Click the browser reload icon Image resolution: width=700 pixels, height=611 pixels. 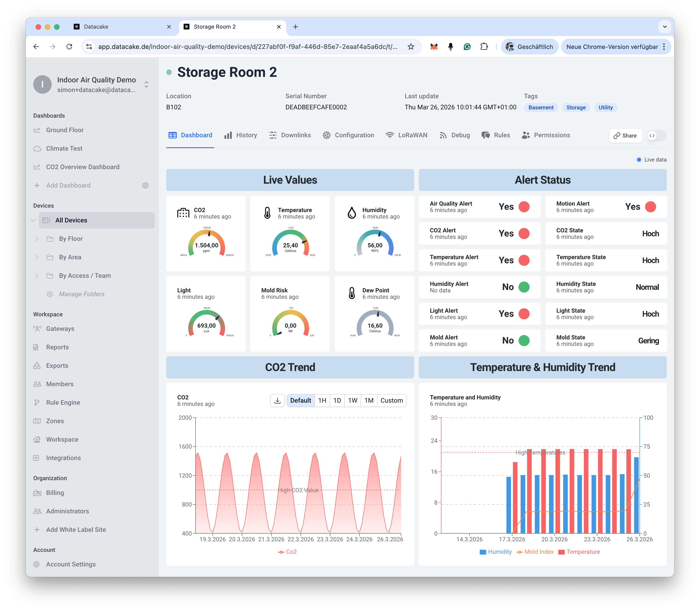tap(69, 47)
